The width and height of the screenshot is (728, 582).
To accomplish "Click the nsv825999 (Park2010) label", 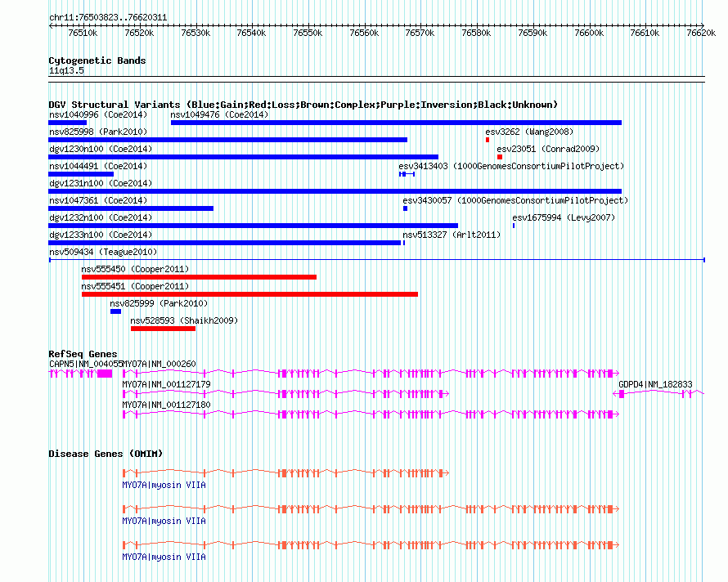I will pyautogui.click(x=159, y=303).
